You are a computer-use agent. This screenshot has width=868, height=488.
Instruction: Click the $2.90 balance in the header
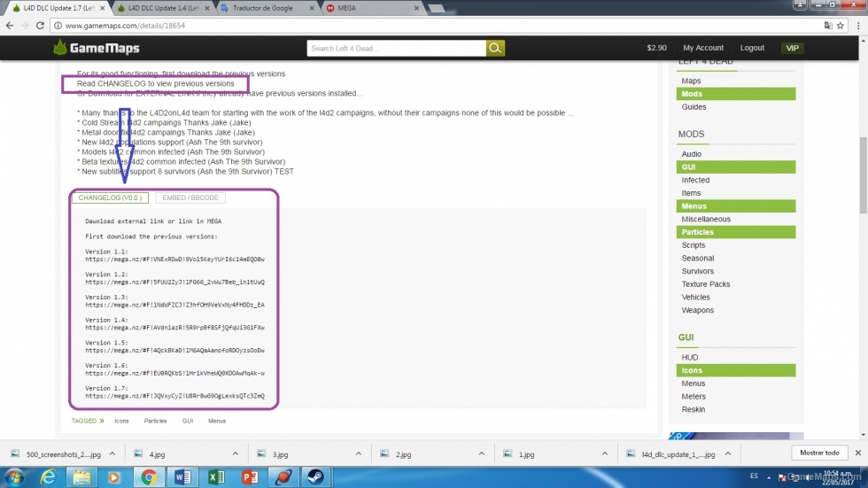pyautogui.click(x=656, y=48)
